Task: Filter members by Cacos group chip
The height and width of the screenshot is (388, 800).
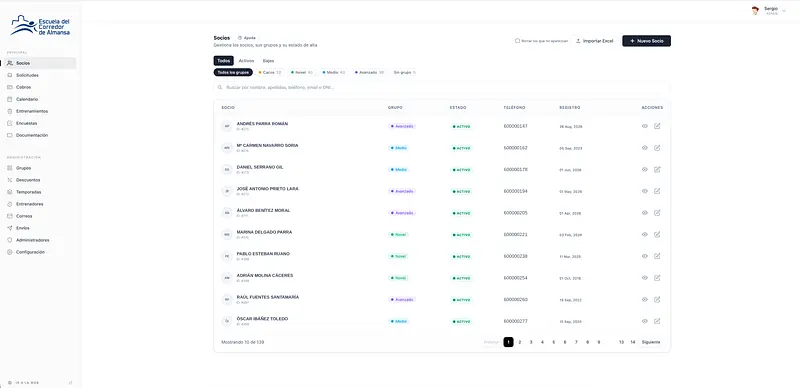Action: click(269, 72)
